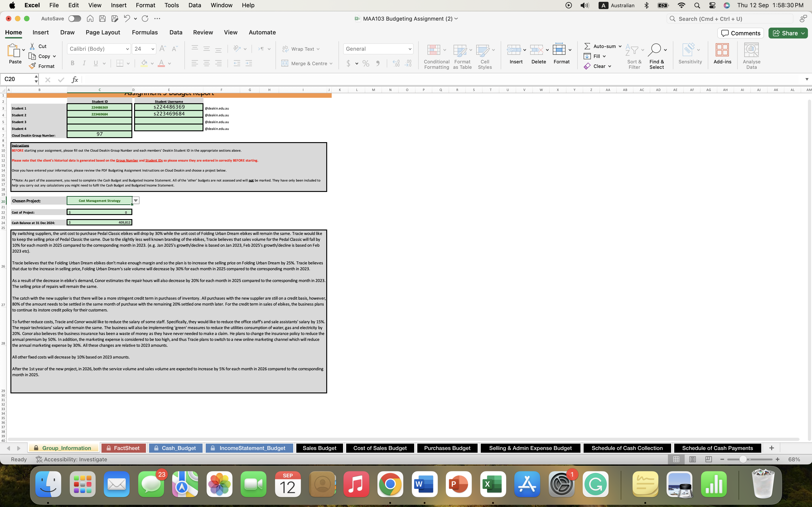The width and height of the screenshot is (812, 507).
Task: Open the Sales Budget sheet tab
Action: [319, 448]
